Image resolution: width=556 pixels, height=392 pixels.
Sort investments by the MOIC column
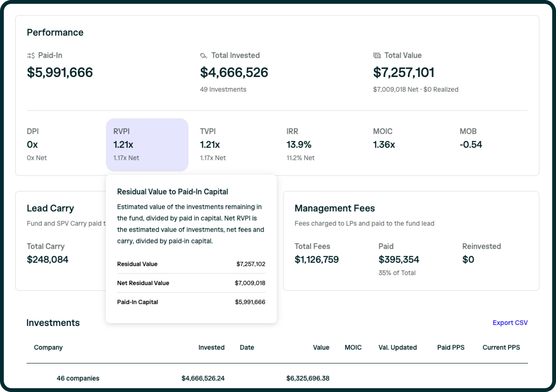click(x=353, y=347)
